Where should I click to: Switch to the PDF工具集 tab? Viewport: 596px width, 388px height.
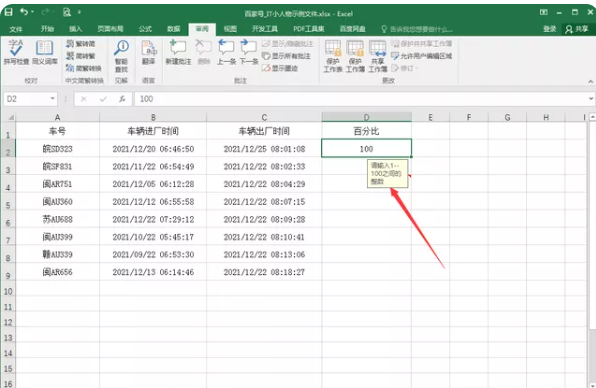[309, 29]
